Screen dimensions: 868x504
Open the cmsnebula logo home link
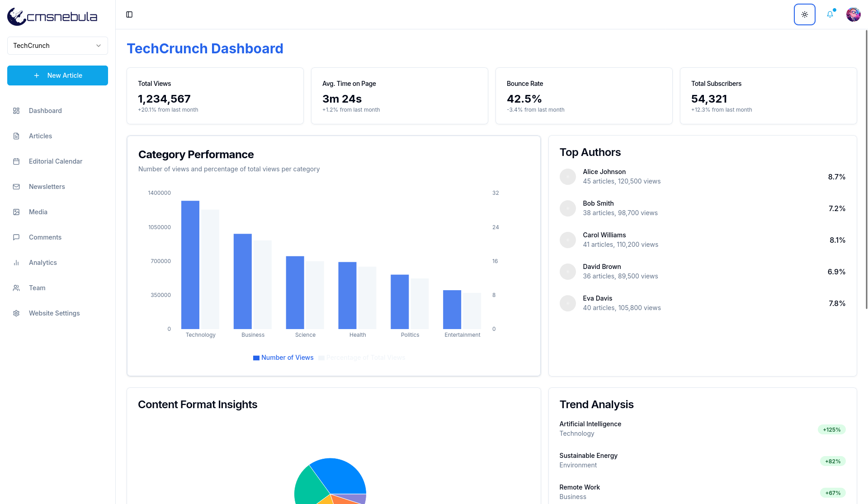click(52, 16)
